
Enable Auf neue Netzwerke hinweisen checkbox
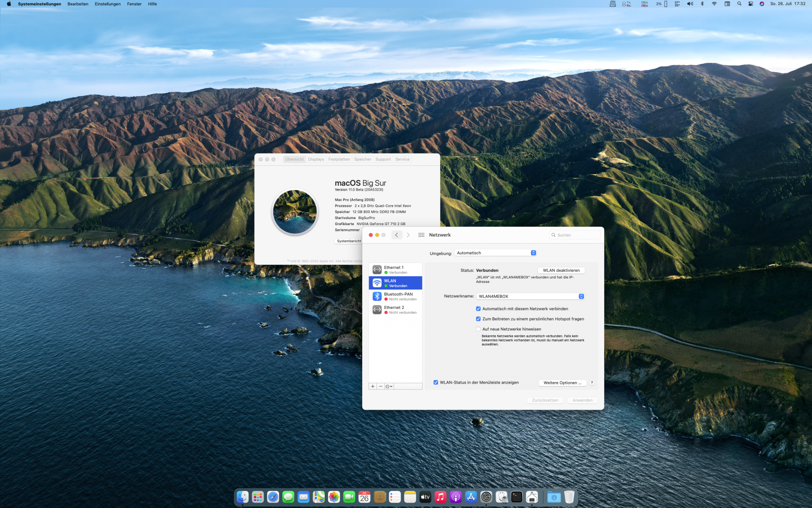(x=478, y=329)
